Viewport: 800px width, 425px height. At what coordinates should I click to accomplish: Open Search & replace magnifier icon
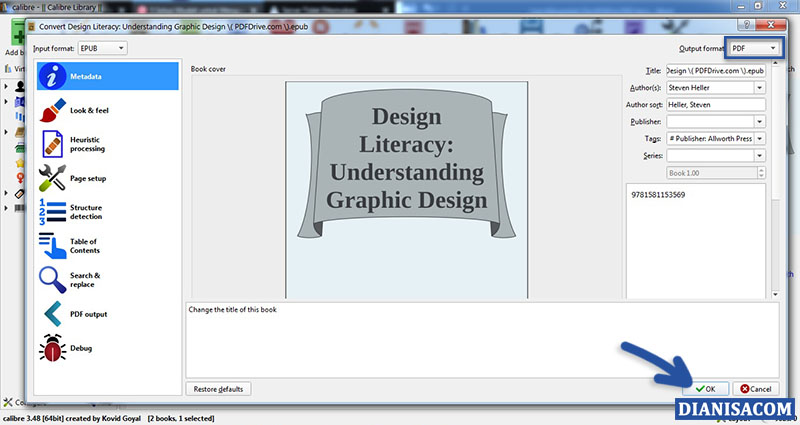(52, 280)
